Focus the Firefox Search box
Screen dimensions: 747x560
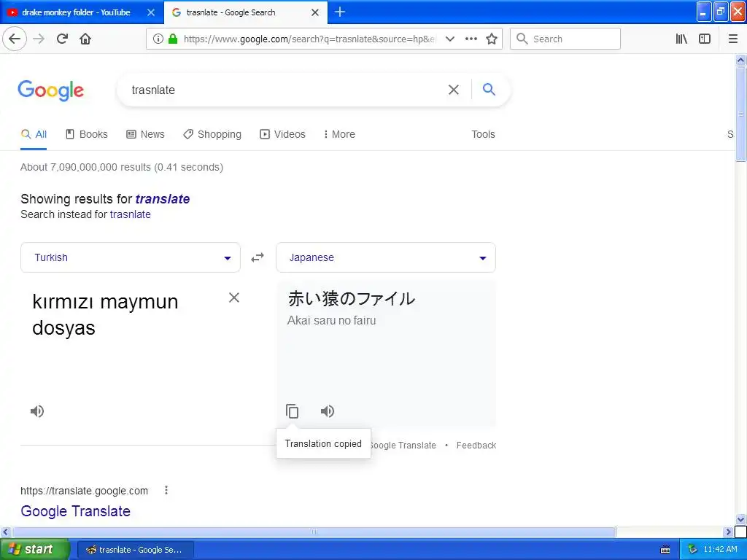click(x=565, y=39)
